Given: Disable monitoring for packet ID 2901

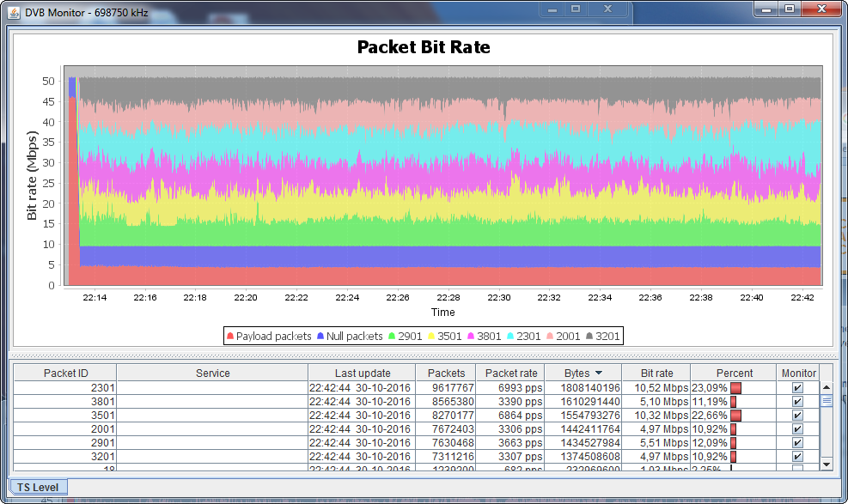Looking at the screenshot, I should coord(797,443).
